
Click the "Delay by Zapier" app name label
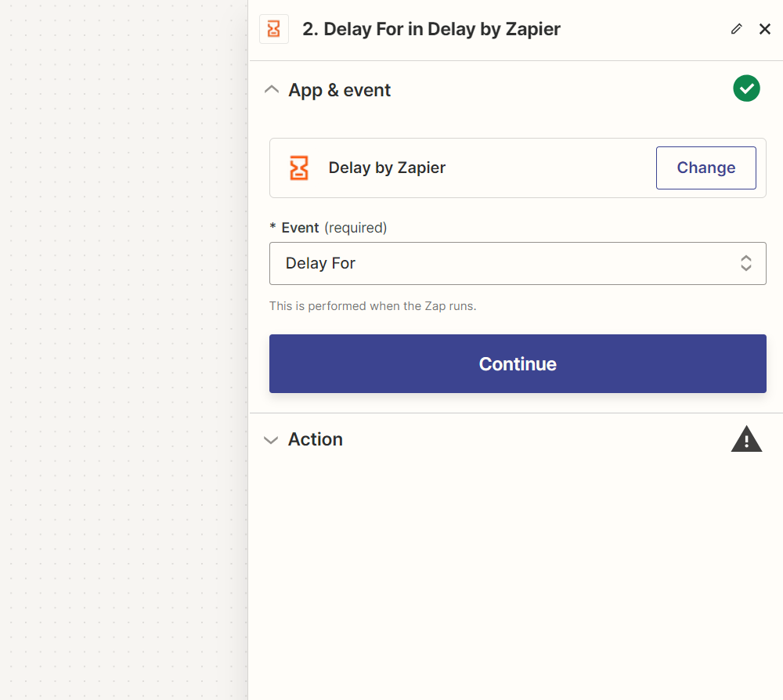pyautogui.click(x=387, y=168)
